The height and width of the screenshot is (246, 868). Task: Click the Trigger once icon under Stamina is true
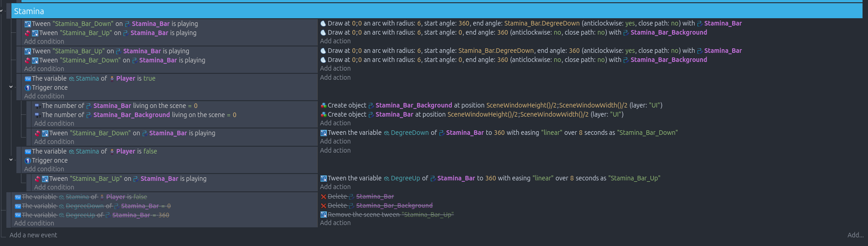[x=28, y=88]
